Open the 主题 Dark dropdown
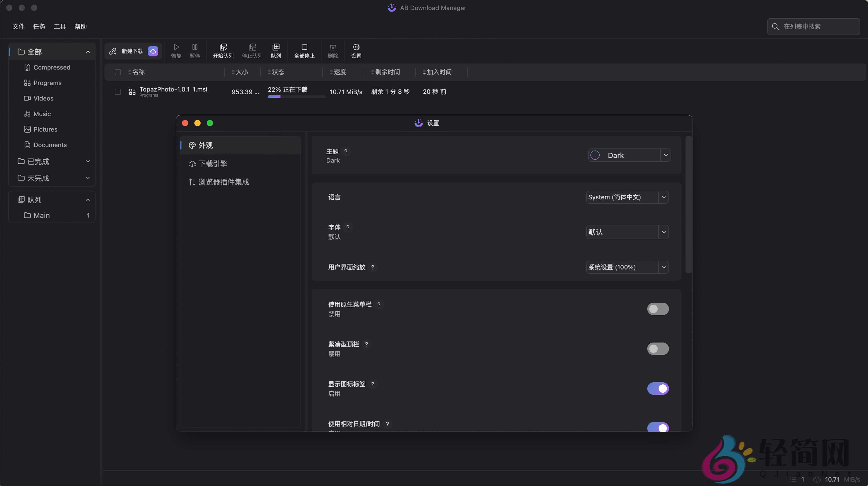The height and width of the screenshot is (486, 868). [x=629, y=155]
